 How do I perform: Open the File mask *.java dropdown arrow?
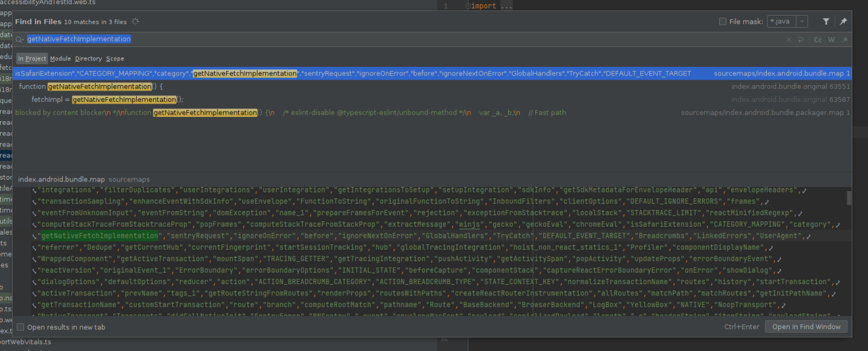[x=802, y=22]
